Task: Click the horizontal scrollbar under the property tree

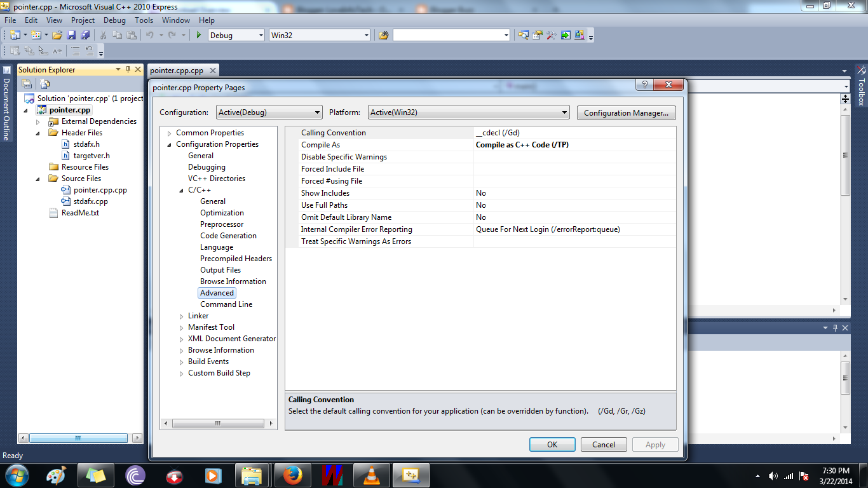Action: [x=218, y=423]
